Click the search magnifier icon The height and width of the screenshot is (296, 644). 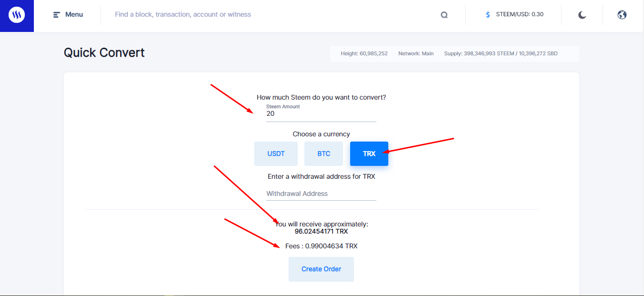pos(444,15)
